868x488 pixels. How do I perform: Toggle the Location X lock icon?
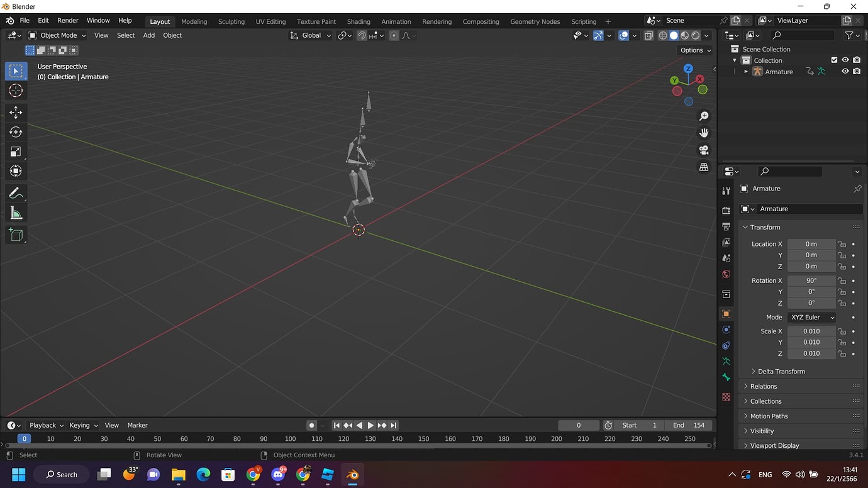(841, 244)
